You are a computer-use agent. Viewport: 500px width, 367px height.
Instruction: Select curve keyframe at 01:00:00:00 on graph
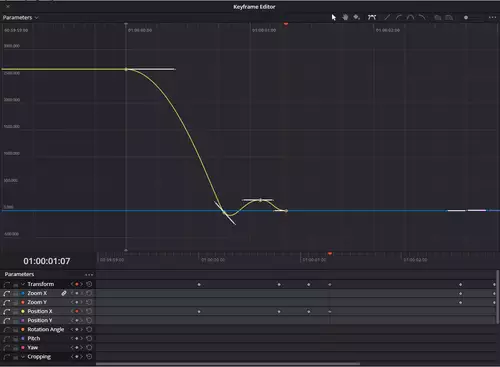[x=126, y=69]
